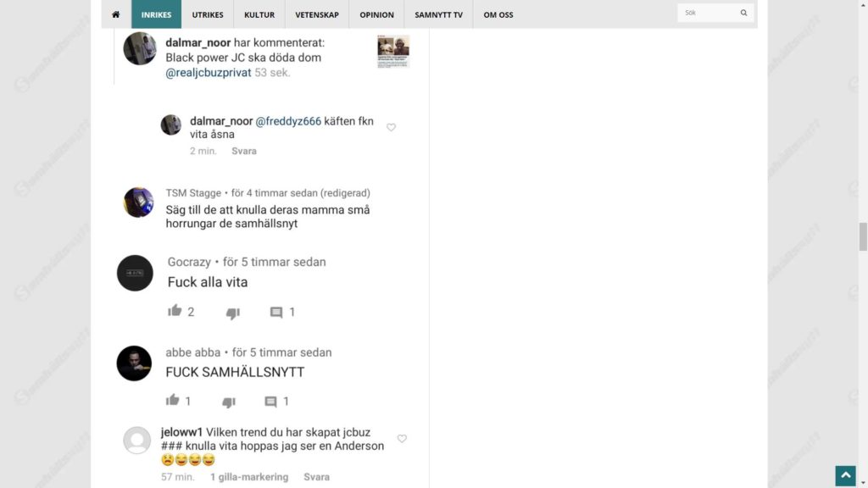The width and height of the screenshot is (868, 488).
Task: Click Svara under jeloww1 comment
Action: pyautogui.click(x=317, y=477)
